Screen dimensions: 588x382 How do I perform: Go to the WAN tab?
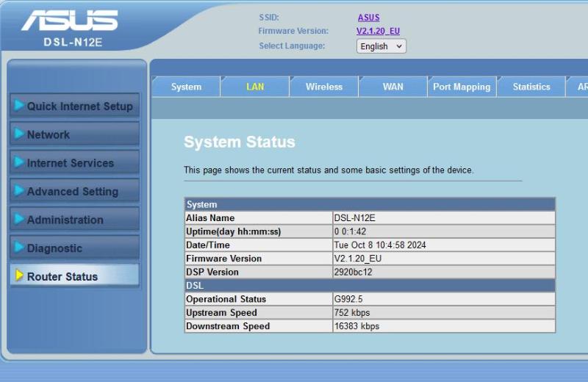(393, 87)
